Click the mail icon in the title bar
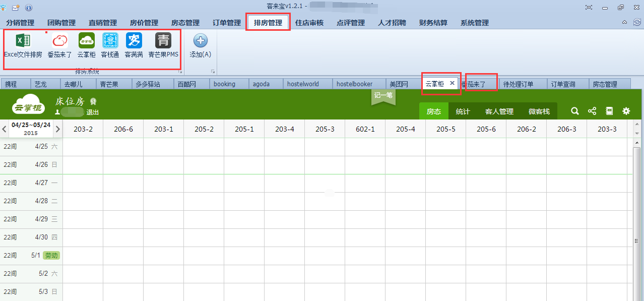 point(15,7)
